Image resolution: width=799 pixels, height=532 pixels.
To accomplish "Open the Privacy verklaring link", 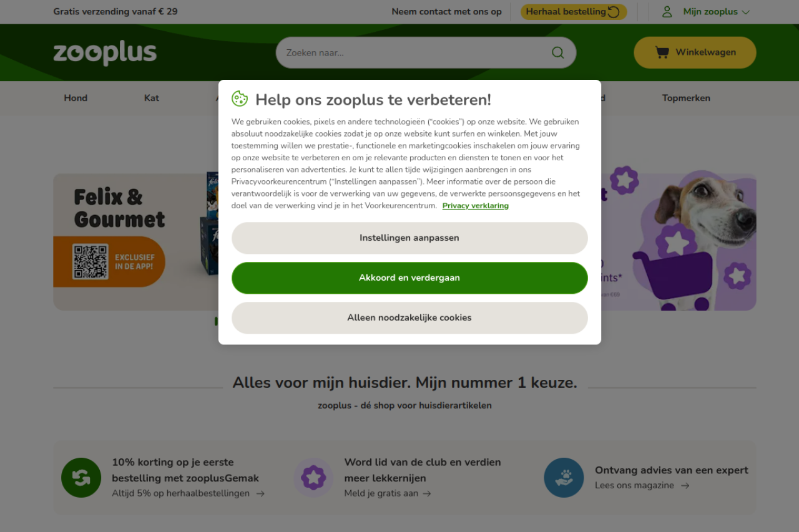I will 476,206.
